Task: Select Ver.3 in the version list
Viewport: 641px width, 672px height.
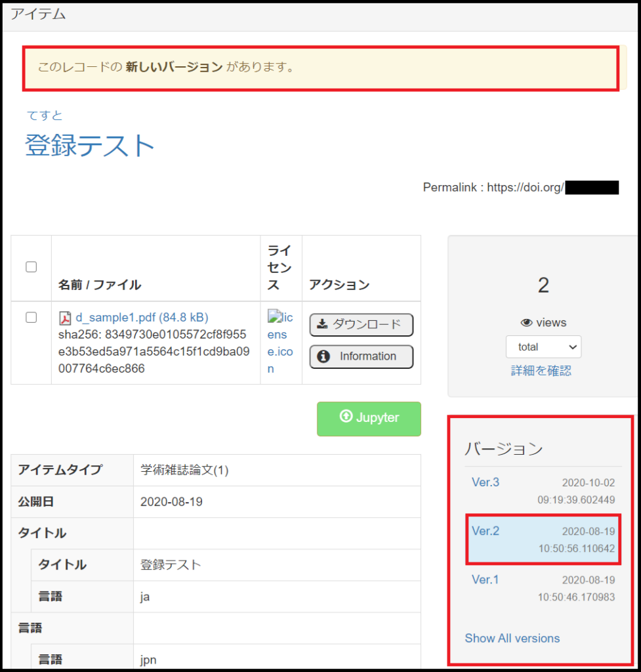Action: click(485, 482)
